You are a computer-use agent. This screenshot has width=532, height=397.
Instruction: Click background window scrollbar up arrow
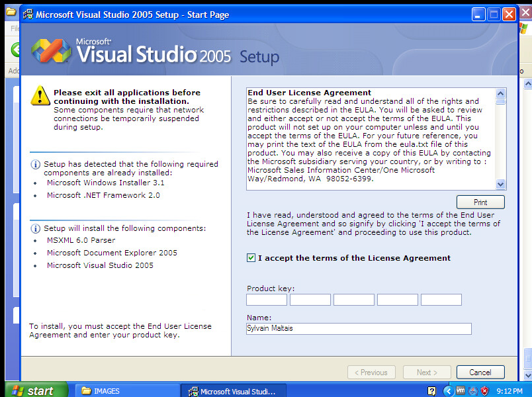tap(528, 83)
